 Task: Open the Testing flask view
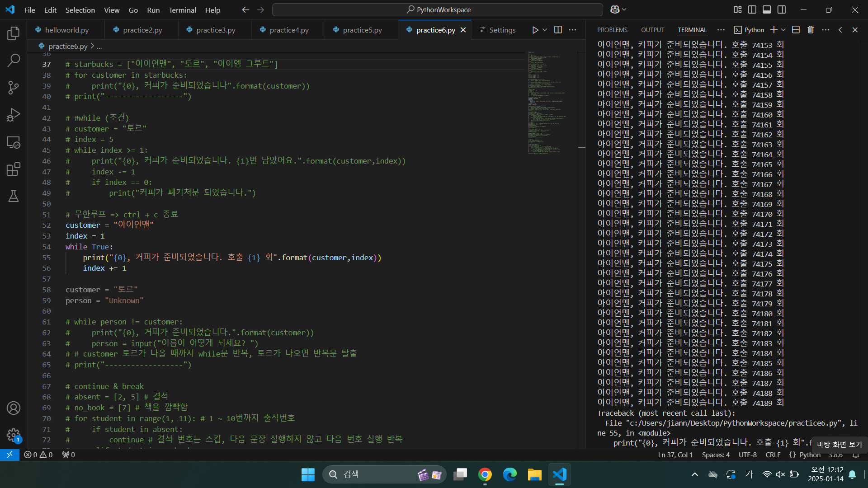pos(14,196)
